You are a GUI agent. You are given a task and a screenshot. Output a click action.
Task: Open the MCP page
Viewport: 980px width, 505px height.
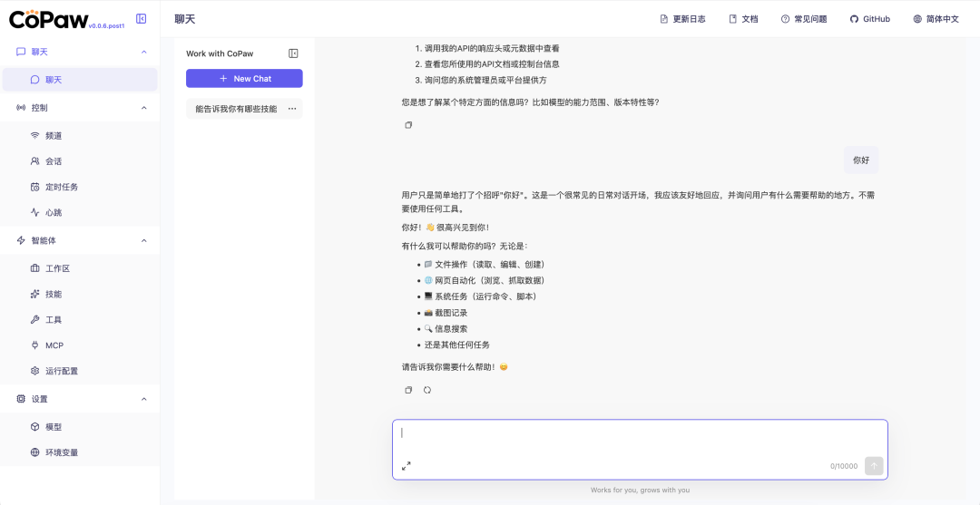(80, 345)
